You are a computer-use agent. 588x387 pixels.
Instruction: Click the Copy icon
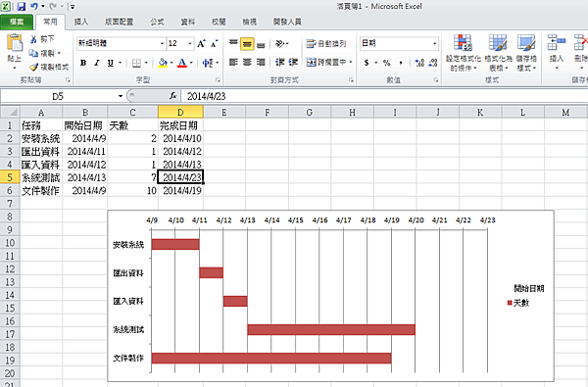[33, 53]
